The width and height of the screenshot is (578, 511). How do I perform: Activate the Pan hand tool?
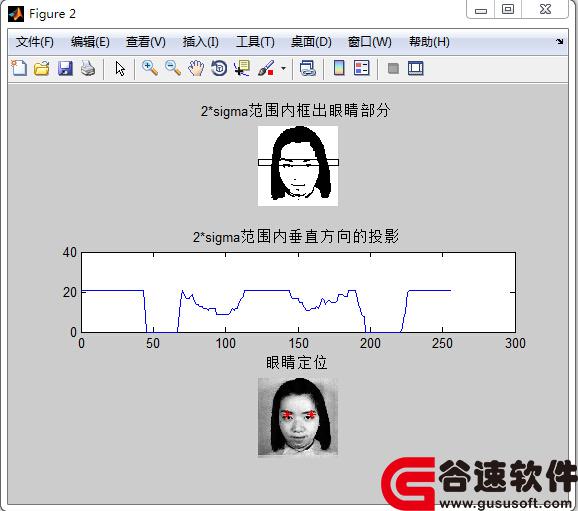point(196,68)
